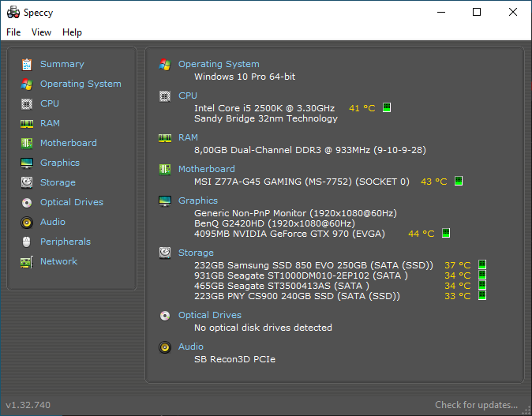
Task: Click the Speccy app icon in title bar
Action: click(13, 12)
